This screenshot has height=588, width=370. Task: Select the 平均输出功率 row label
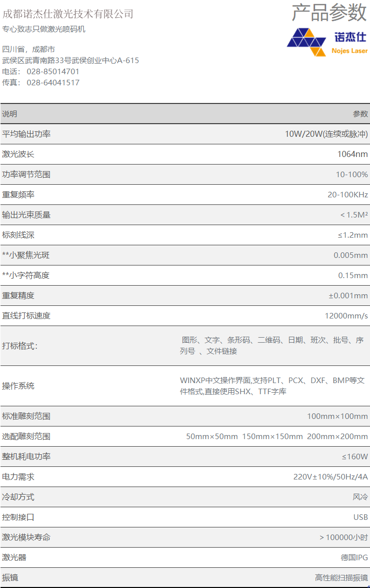[x=26, y=134]
